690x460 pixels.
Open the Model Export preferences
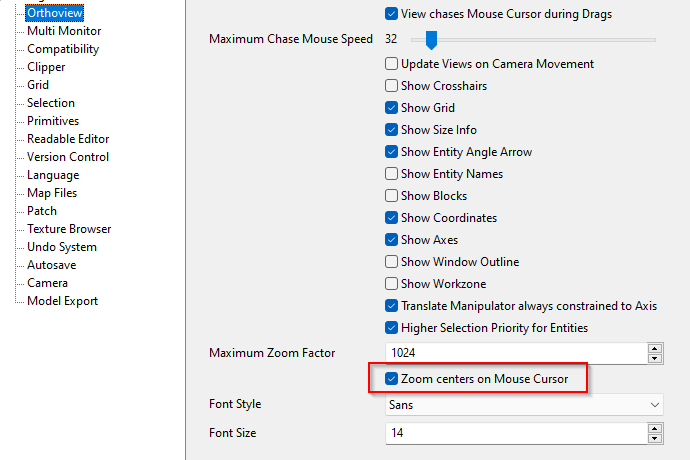(62, 301)
